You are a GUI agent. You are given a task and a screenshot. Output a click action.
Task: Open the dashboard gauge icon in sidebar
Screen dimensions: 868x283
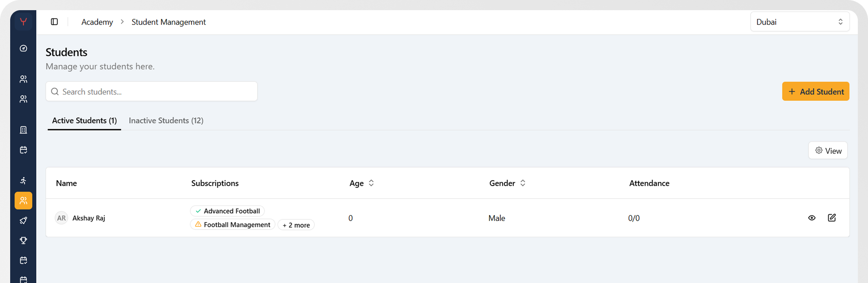click(23, 48)
